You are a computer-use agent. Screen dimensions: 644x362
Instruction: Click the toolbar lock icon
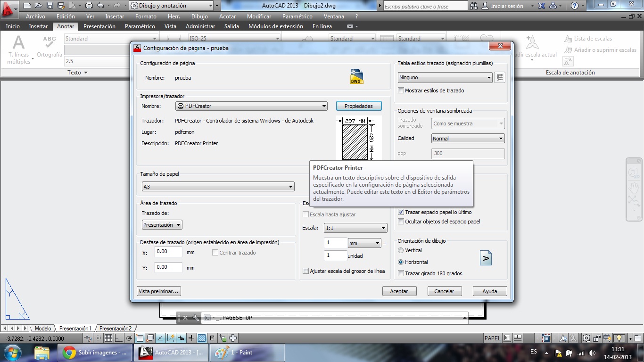click(597, 338)
